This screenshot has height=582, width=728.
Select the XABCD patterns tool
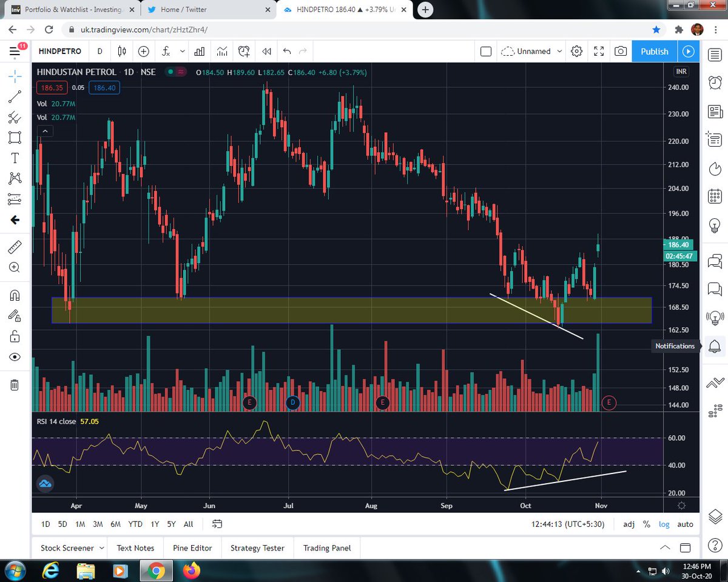(x=15, y=178)
